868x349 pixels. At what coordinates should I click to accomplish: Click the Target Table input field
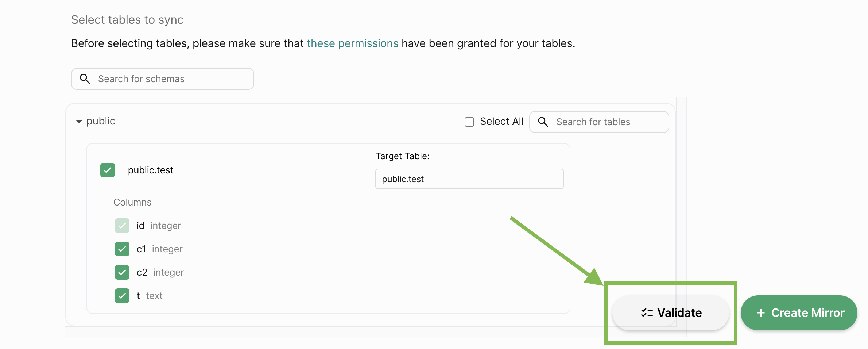(x=469, y=179)
